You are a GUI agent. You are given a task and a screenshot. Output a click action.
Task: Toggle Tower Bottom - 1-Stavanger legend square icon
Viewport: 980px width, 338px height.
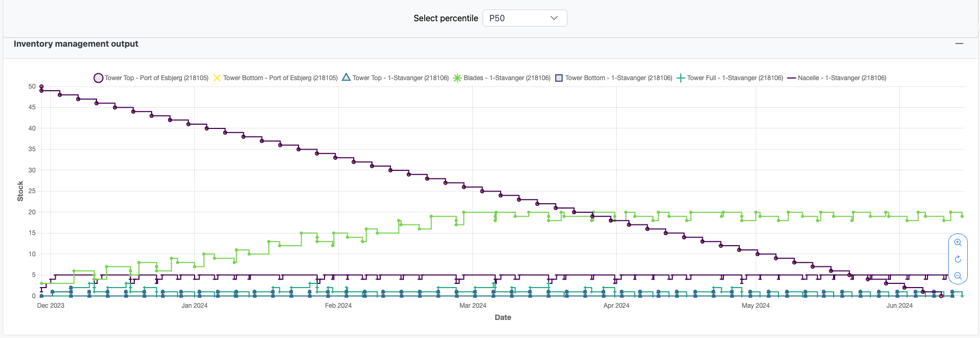[559, 78]
